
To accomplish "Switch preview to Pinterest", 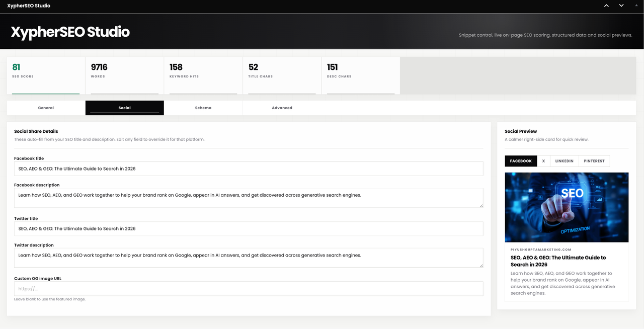I will [x=594, y=161].
